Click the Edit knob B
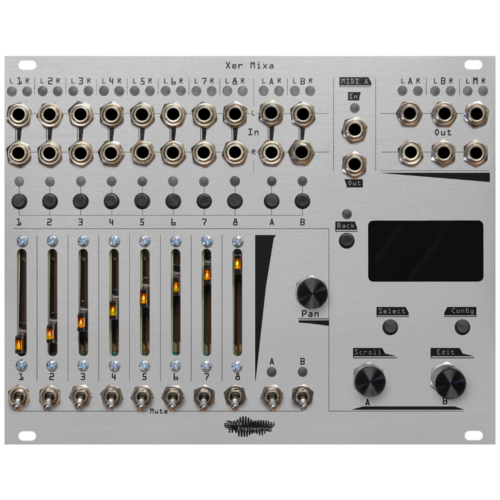The width and height of the screenshot is (500, 500). pyautogui.click(x=449, y=381)
